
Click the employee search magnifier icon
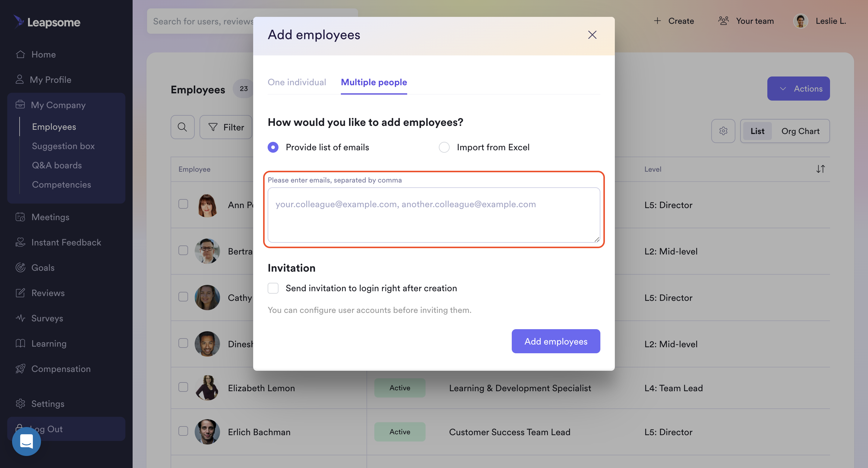coord(182,127)
